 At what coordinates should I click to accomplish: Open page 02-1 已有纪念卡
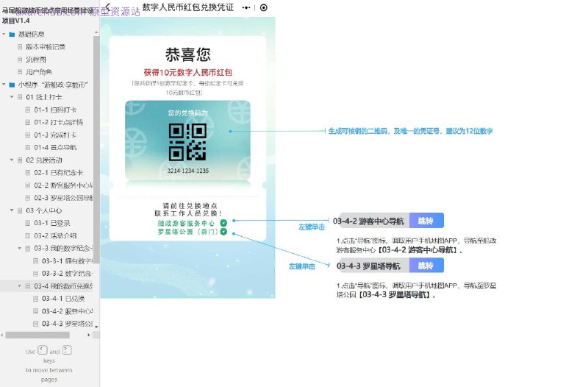pos(58,173)
